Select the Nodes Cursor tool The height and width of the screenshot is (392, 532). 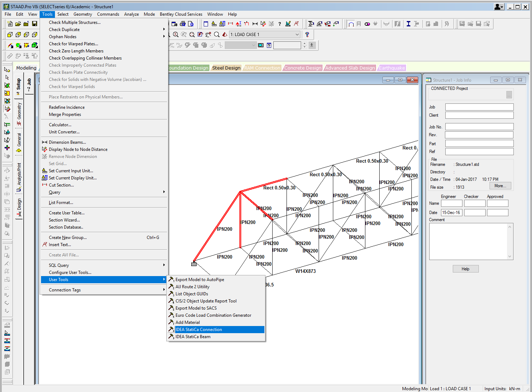(x=7, y=70)
